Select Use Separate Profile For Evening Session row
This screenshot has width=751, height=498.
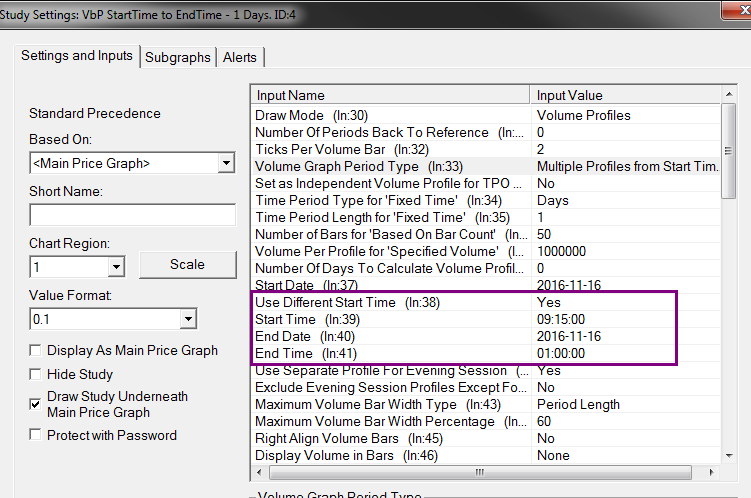486,370
